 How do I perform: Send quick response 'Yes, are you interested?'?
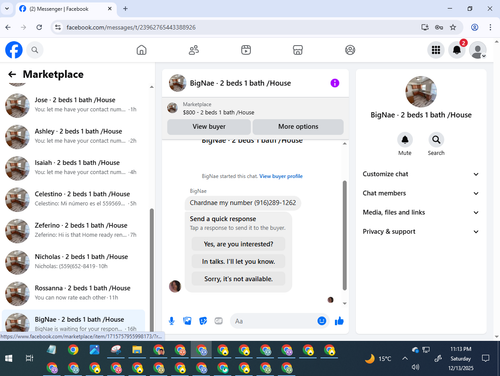pyautogui.click(x=238, y=244)
